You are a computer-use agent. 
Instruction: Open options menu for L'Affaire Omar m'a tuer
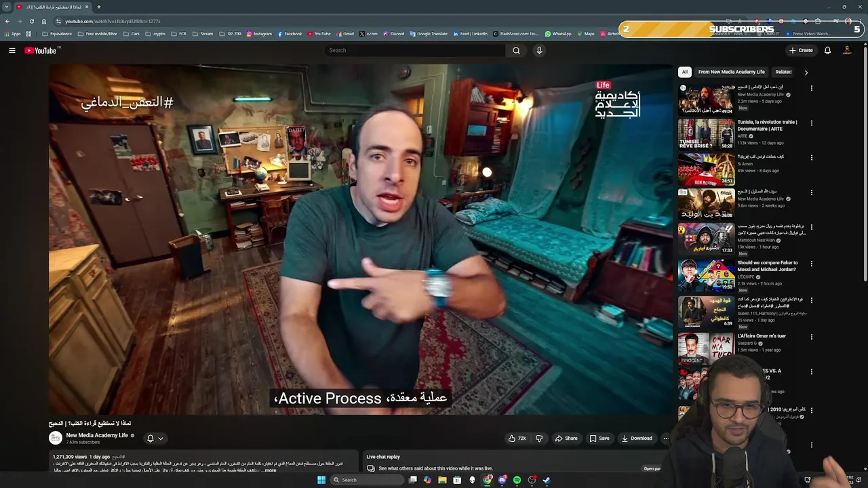[811, 337]
